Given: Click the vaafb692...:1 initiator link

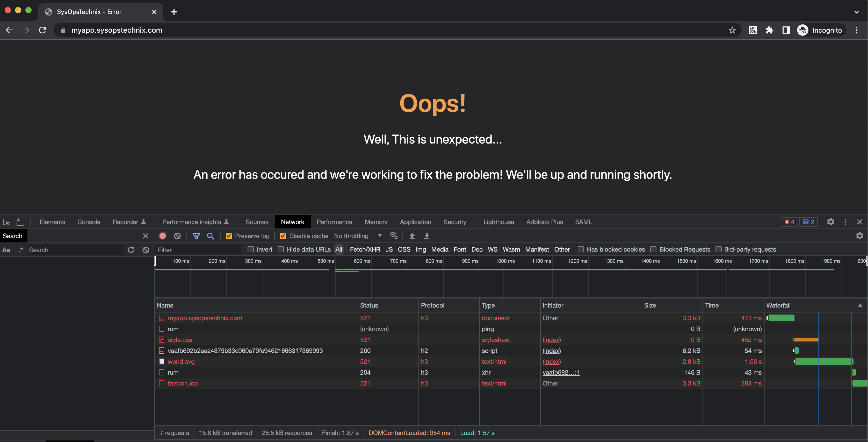Looking at the screenshot, I should click(x=561, y=373).
